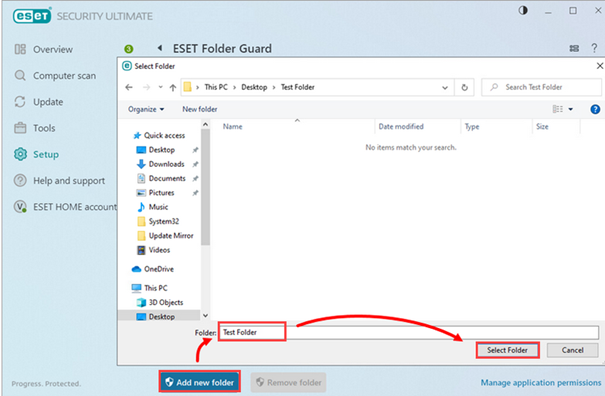Go up one folder level arrow
The height and width of the screenshot is (396, 605).
click(173, 88)
